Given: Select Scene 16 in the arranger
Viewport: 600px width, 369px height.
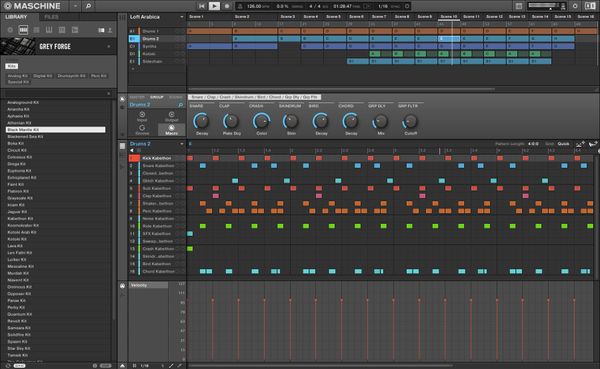Looking at the screenshot, I should pyautogui.click(x=586, y=17).
